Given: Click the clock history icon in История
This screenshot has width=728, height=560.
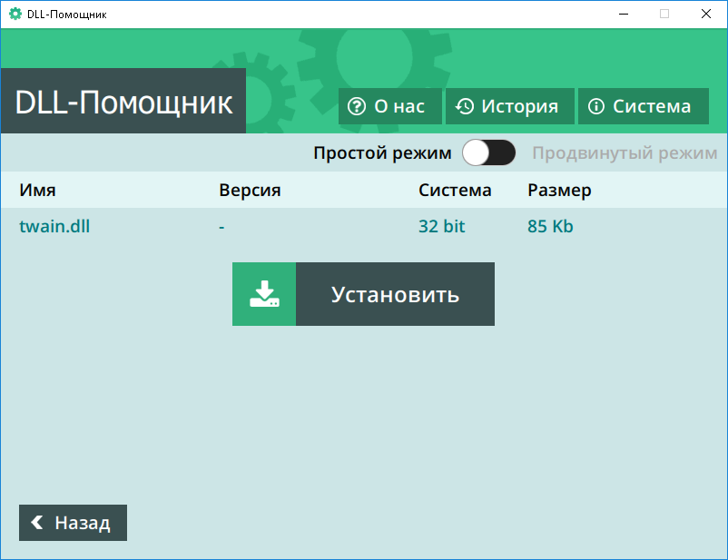Looking at the screenshot, I should pyautogui.click(x=464, y=106).
